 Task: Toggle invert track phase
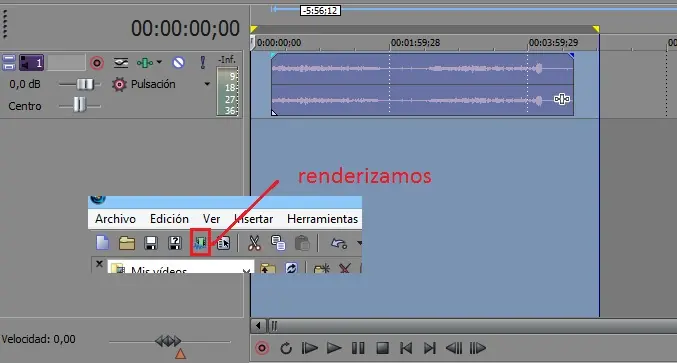(120, 63)
